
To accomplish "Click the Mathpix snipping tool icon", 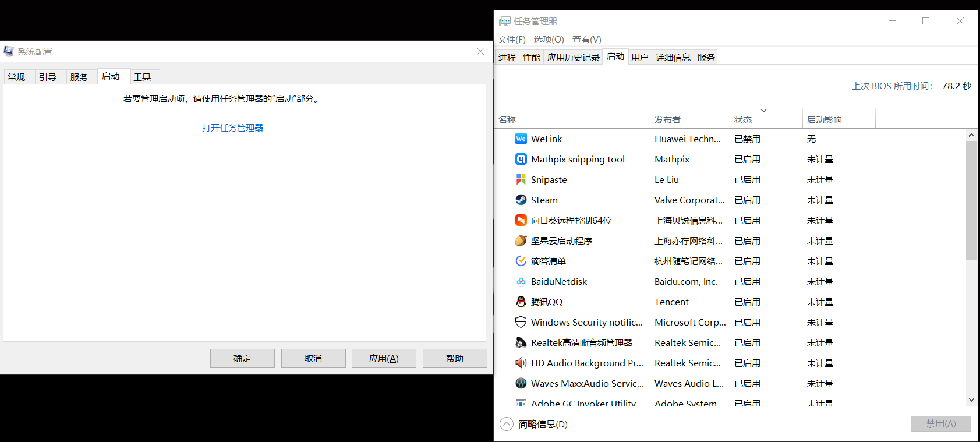I will pyautogui.click(x=521, y=159).
